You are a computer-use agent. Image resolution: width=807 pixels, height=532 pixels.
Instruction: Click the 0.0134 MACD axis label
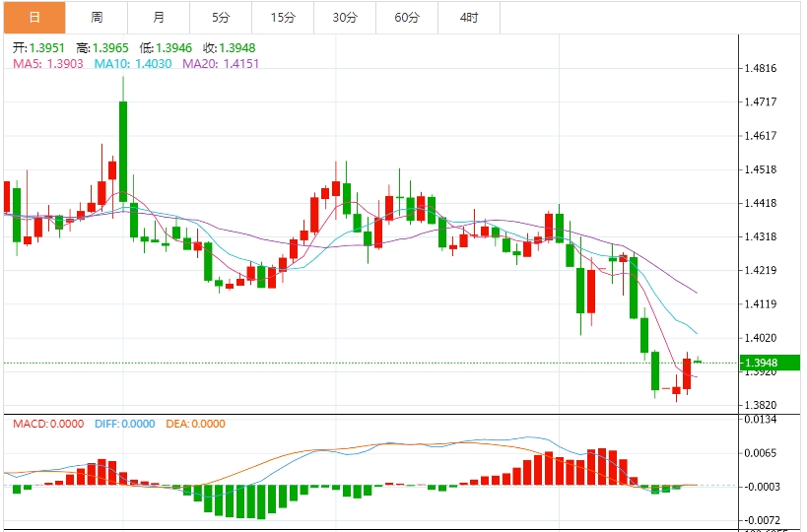point(761,420)
